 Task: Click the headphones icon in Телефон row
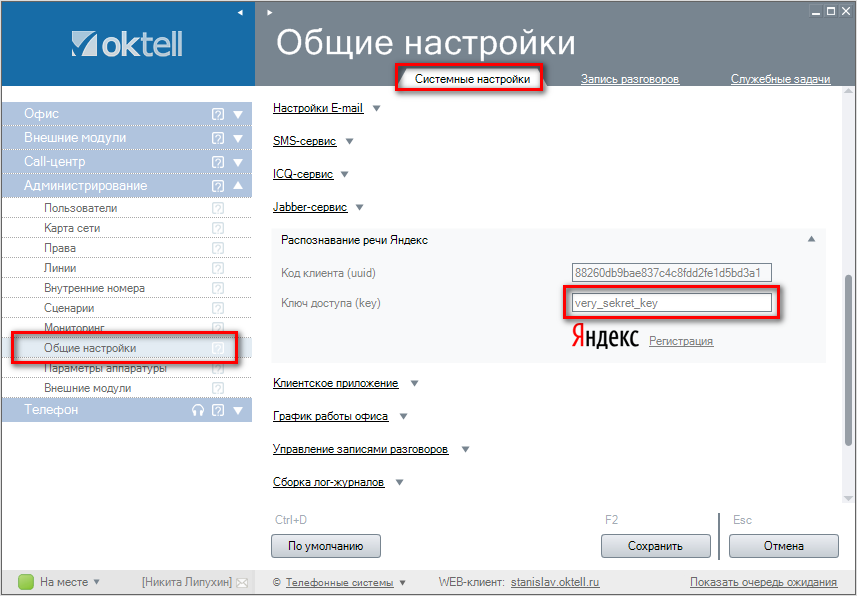pos(198,410)
